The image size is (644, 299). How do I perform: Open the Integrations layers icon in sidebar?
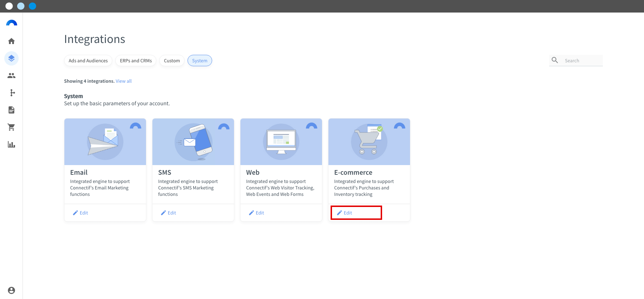pos(11,58)
